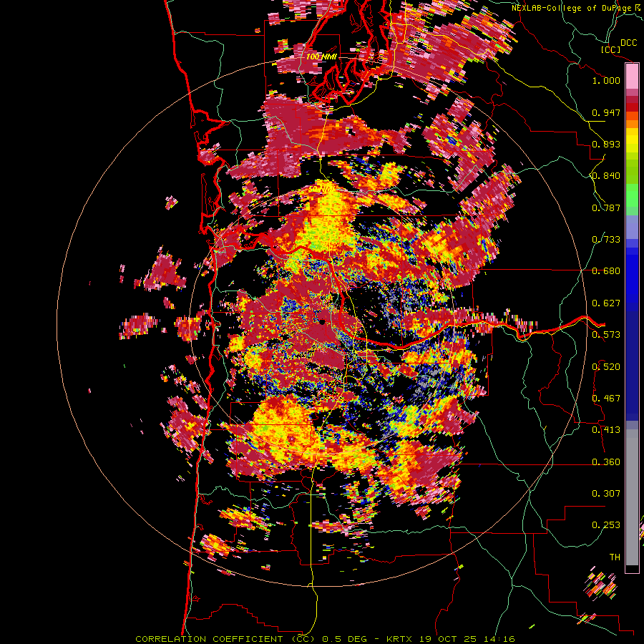Select the 0.680 scale value

606,271
